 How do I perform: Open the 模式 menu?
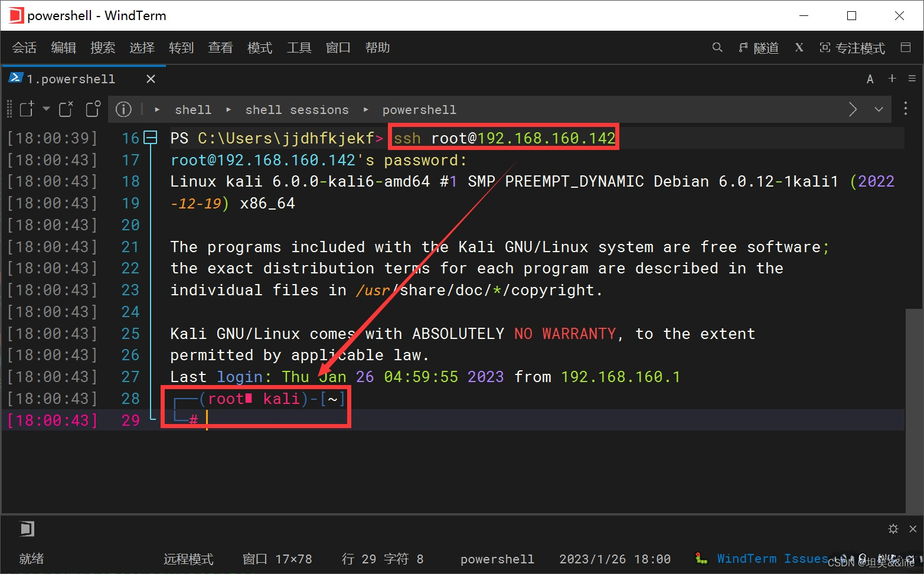pyautogui.click(x=260, y=48)
